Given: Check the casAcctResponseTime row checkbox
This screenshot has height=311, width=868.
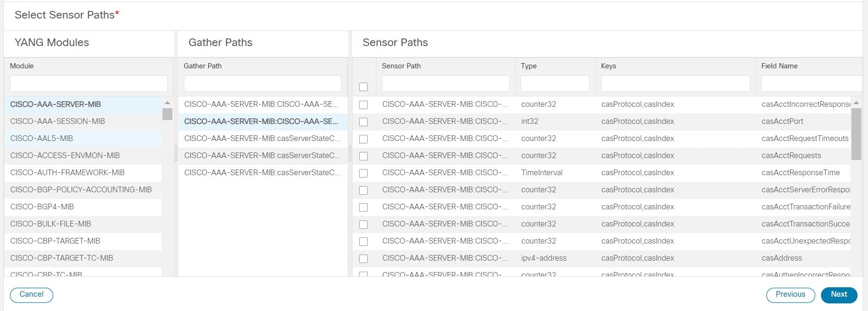Looking at the screenshot, I should click(363, 173).
